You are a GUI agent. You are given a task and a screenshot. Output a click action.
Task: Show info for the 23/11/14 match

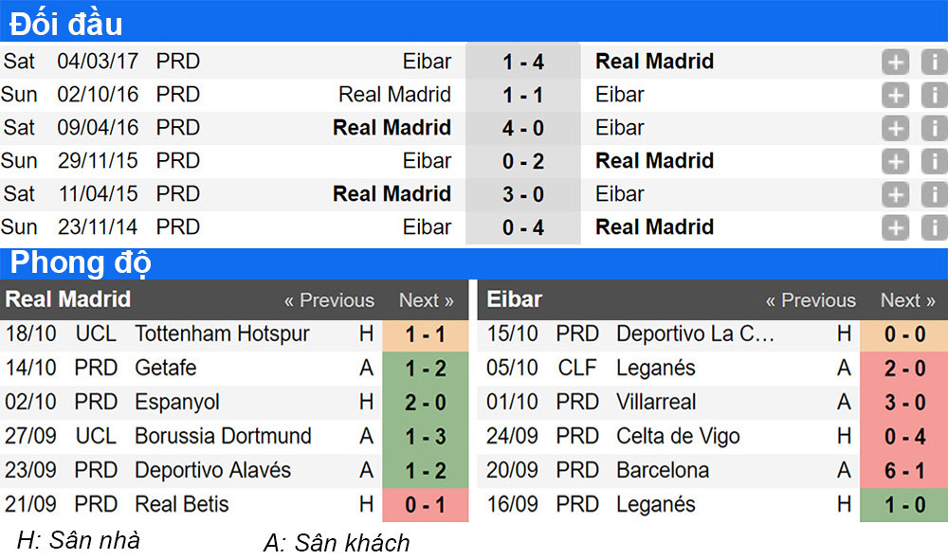click(x=934, y=228)
